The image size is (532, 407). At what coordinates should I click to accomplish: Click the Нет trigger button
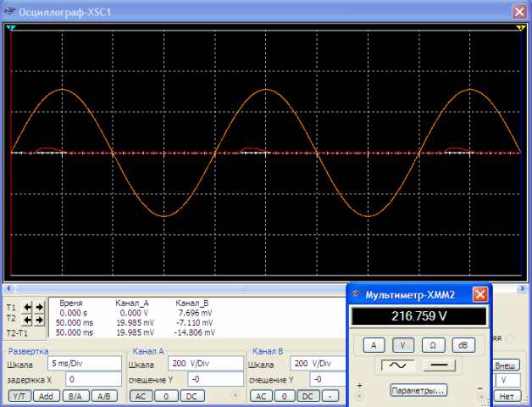click(507, 396)
